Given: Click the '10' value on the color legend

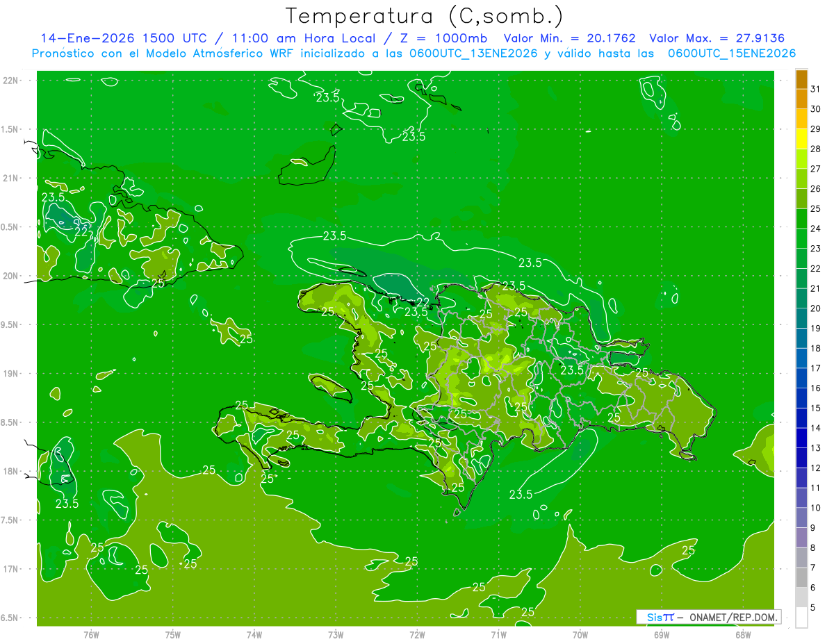Looking at the screenshot, I should pyautogui.click(x=815, y=508).
